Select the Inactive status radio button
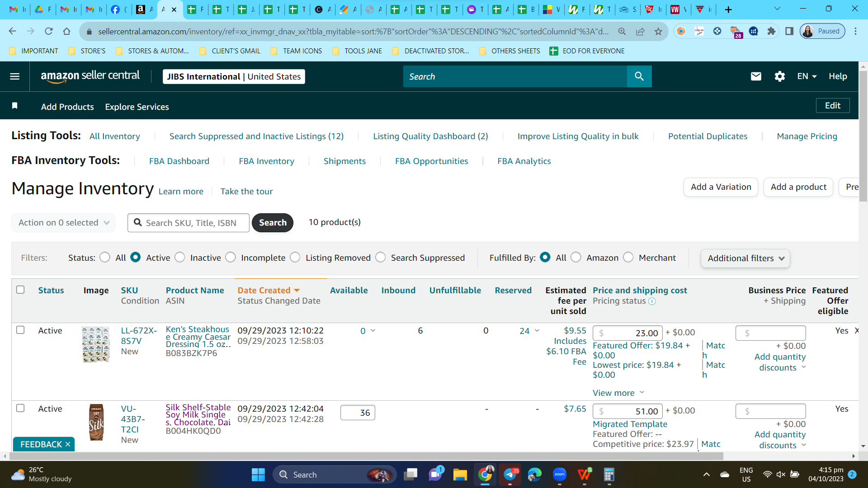Viewport: 868px width, 488px height. click(180, 257)
